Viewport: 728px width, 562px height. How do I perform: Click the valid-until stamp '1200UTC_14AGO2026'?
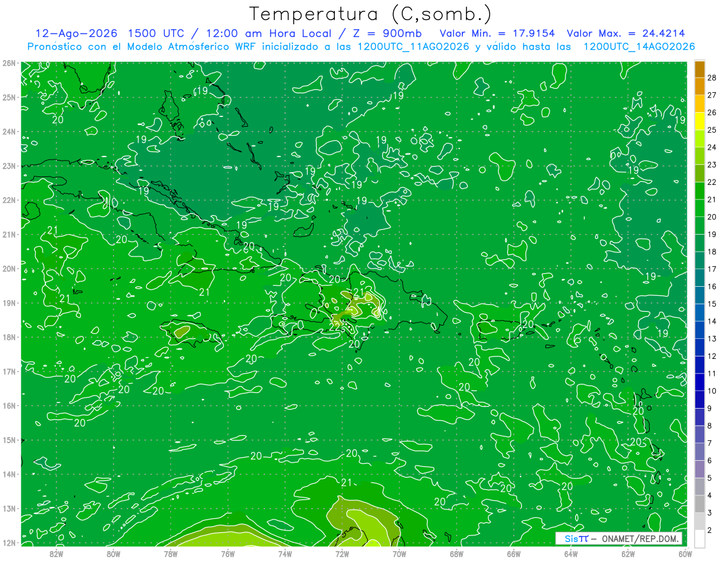639,47
